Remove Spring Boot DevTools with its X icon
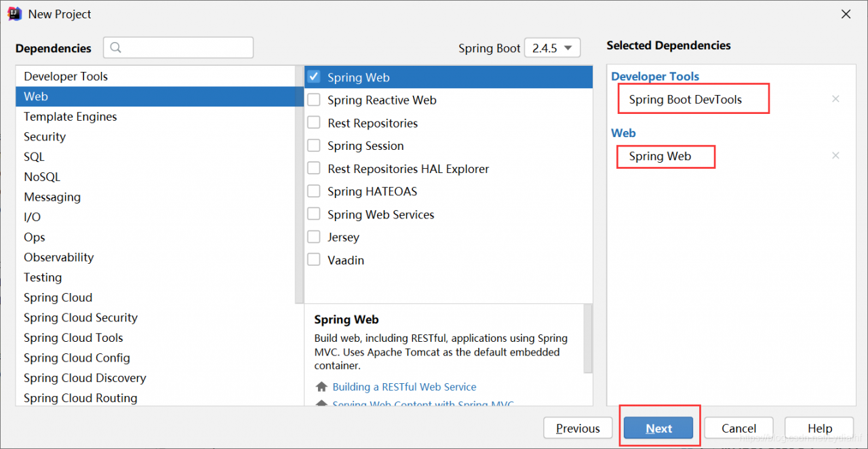 [835, 99]
